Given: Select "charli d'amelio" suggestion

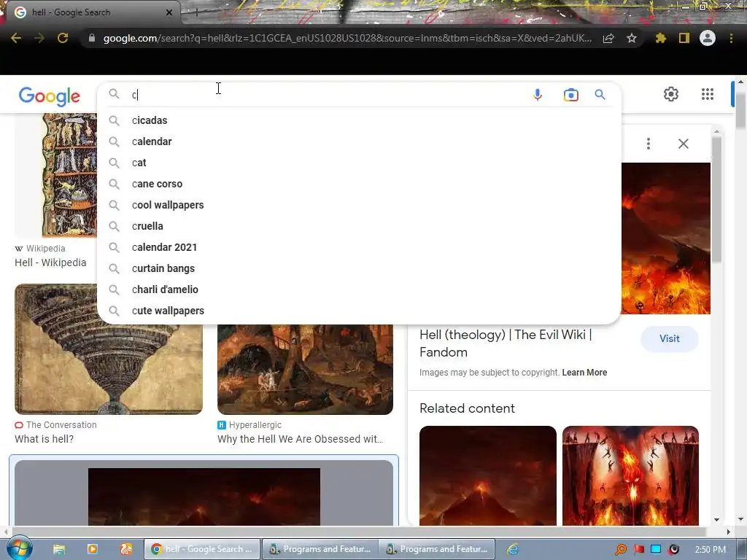Looking at the screenshot, I should pos(359,289).
